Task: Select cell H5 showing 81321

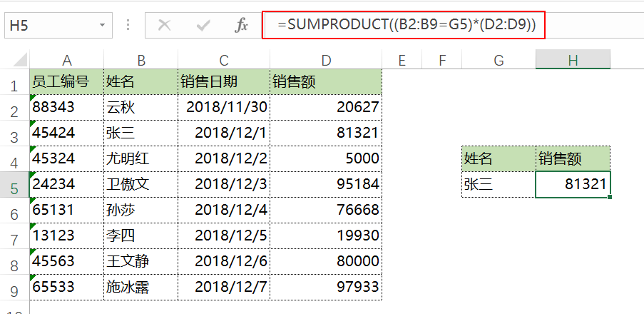Action: 573,185
